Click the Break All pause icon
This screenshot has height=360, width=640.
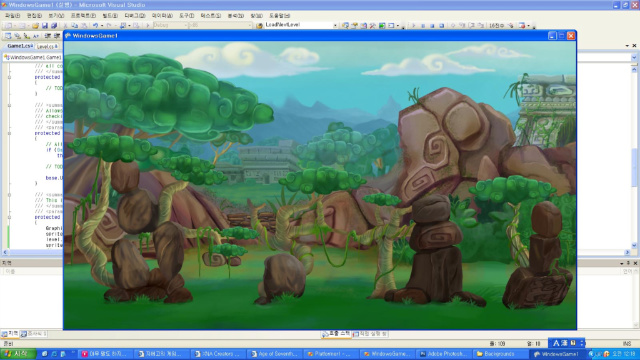click(423, 25)
